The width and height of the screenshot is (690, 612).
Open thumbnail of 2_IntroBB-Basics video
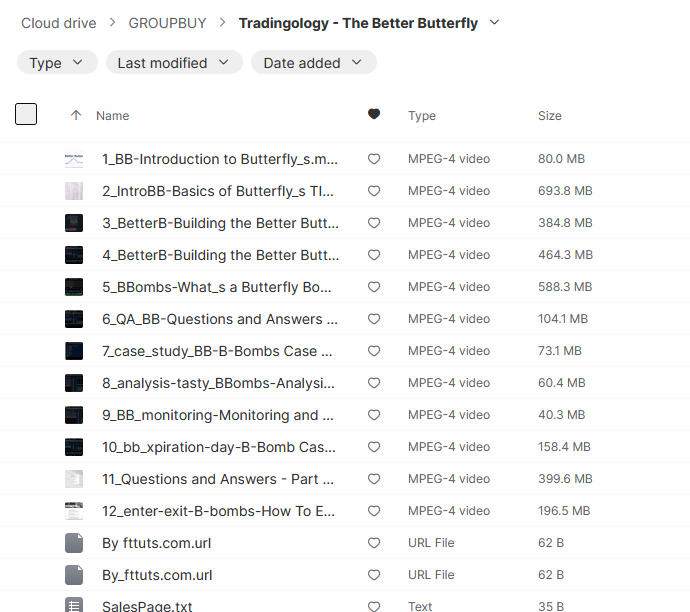pyautogui.click(x=74, y=191)
